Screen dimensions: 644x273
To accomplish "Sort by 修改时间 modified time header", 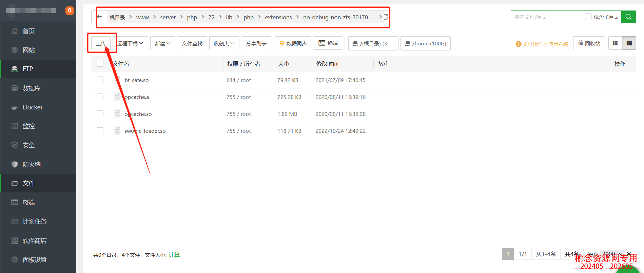I will click(327, 64).
